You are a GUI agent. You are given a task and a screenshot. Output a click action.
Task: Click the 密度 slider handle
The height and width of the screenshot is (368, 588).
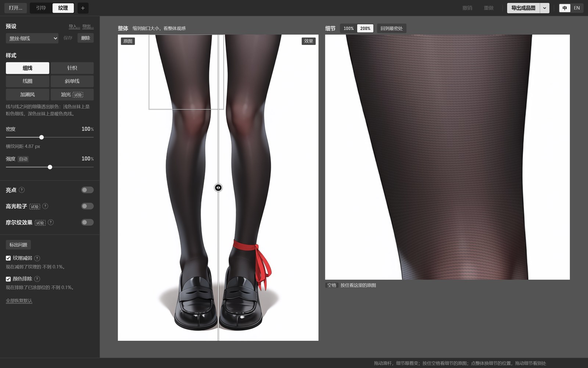[42, 137]
